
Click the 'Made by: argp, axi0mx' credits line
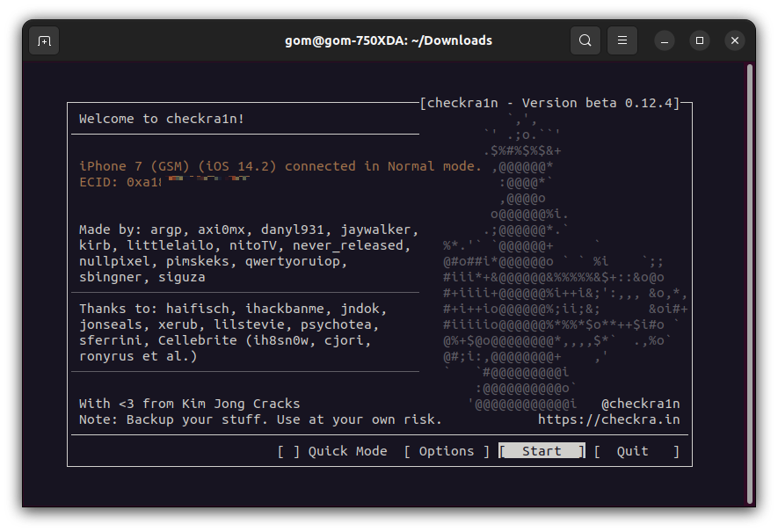(249, 230)
